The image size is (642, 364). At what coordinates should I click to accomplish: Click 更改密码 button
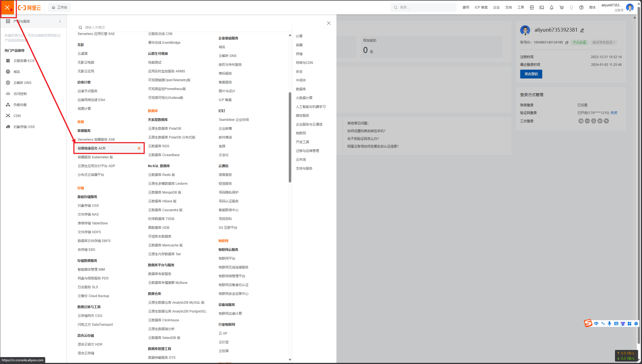point(531,74)
